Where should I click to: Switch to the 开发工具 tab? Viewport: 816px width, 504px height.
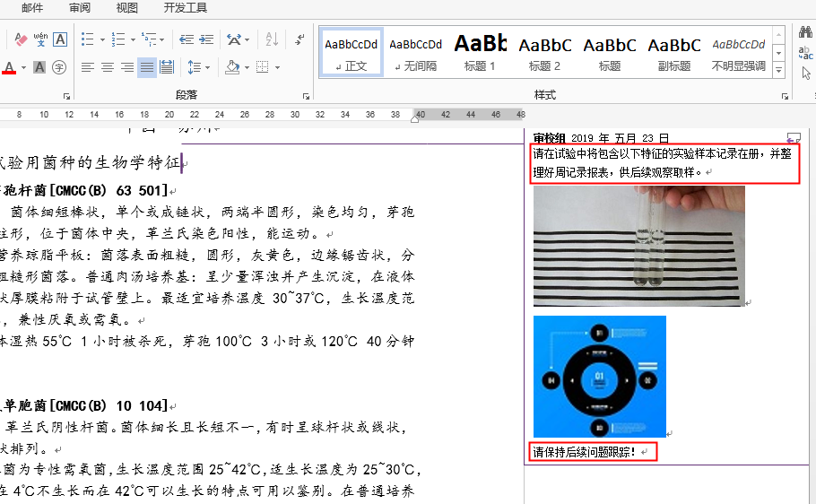[x=185, y=8]
